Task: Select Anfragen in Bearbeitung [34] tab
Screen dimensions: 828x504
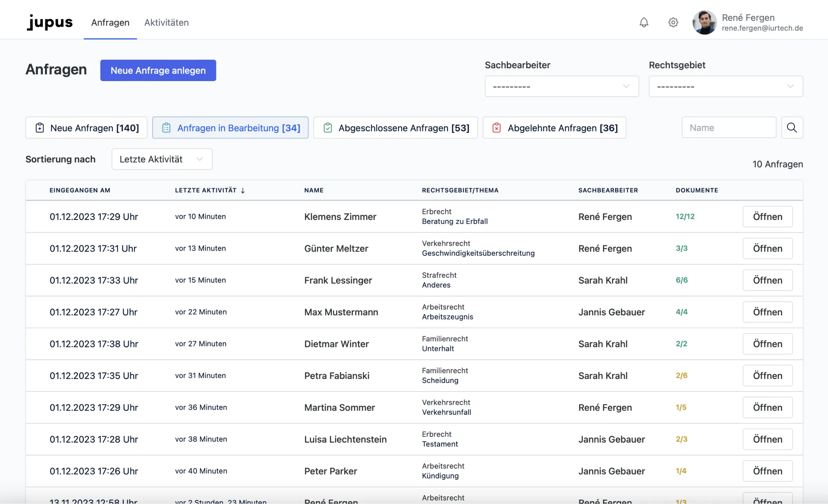Action: click(x=230, y=128)
